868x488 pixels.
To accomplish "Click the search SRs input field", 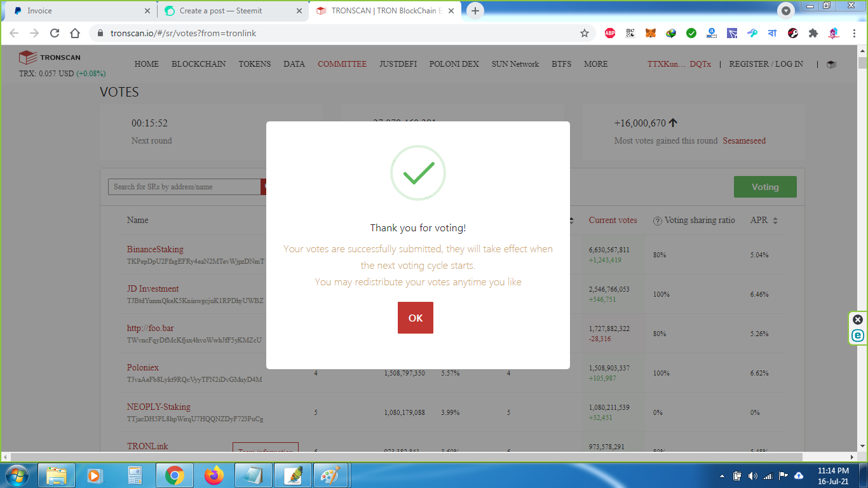I will (184, 187).
